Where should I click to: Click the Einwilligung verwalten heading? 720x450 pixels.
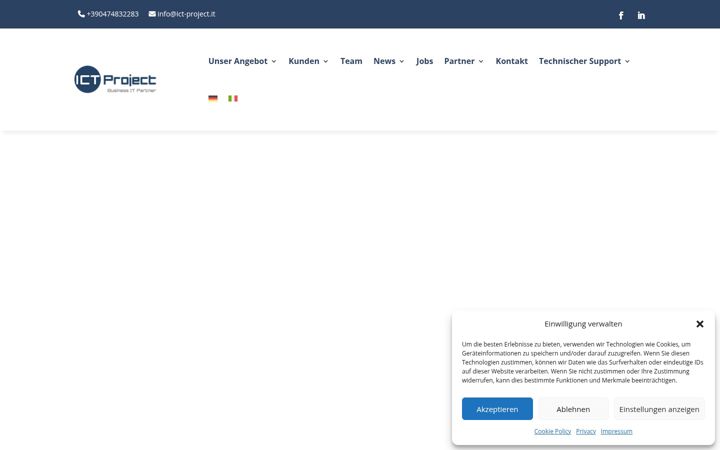pos(583,324)
